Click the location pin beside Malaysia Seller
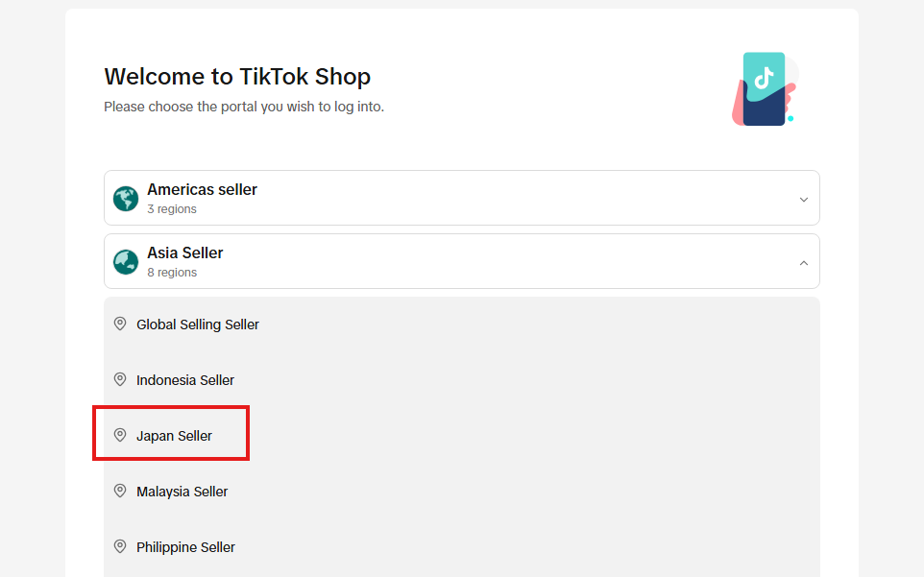This screenshot has width=924, height=577. [120, 492]
